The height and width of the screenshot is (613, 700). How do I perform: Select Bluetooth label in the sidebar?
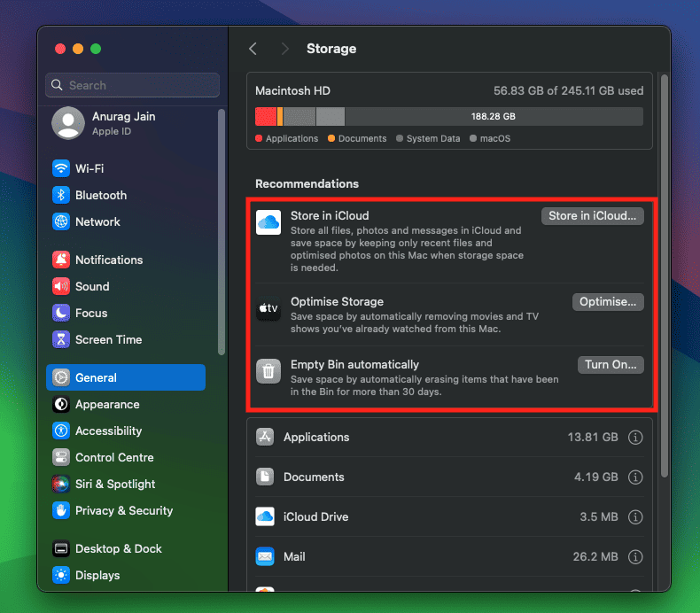tap(101, 195)
